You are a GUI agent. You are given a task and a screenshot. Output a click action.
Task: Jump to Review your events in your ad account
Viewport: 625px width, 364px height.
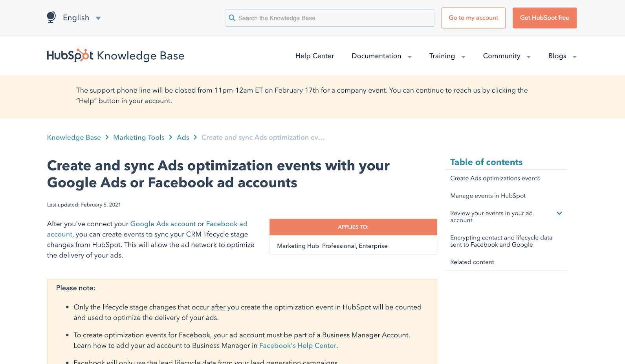(491, 217)
